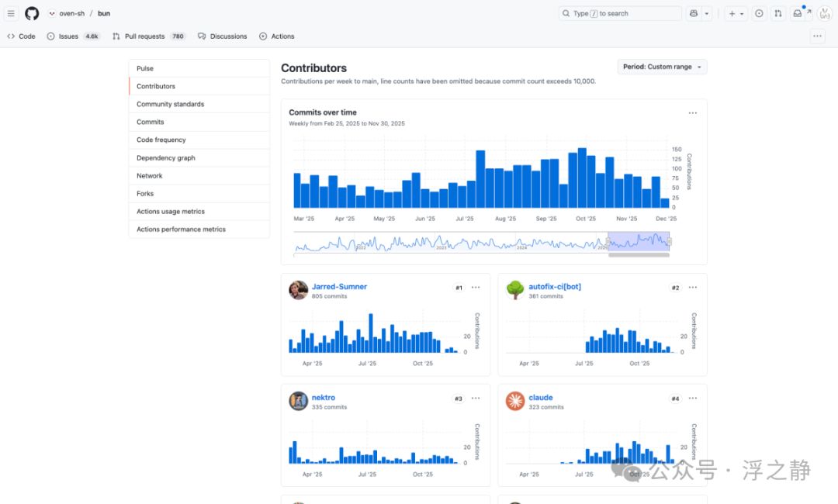Open the hamburger navigation menu

pos(11,13)
